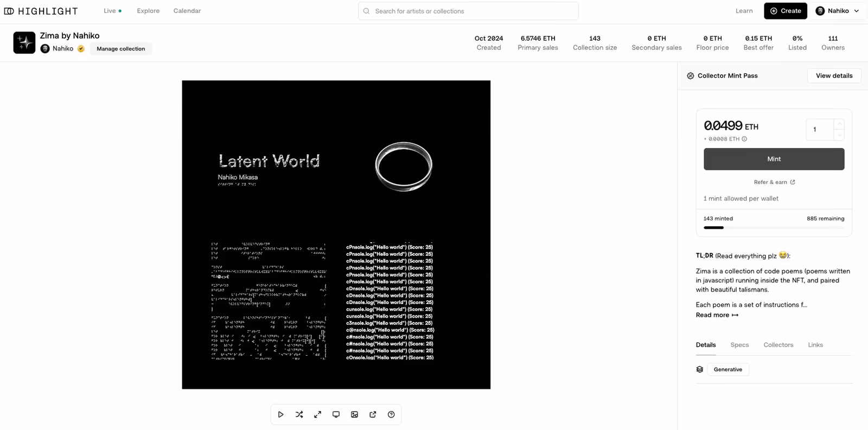Click the Create button
This screenshot has width=868, height=430.
pos(786,11)
